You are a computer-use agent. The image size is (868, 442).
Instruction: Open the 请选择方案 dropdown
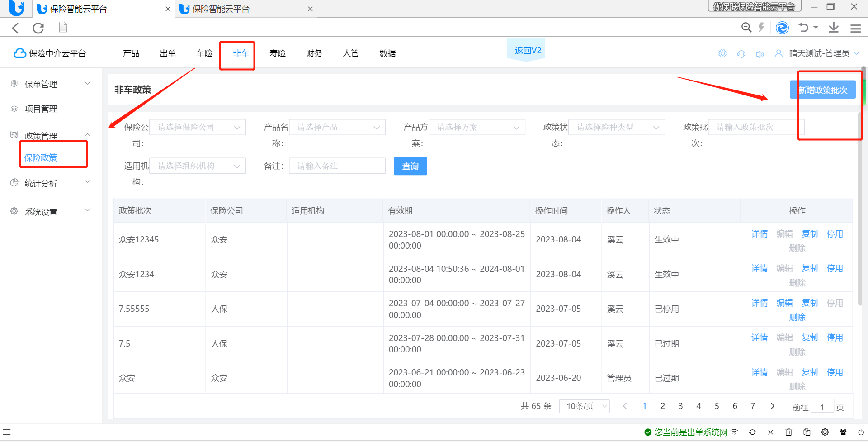(x=477, y=127)
